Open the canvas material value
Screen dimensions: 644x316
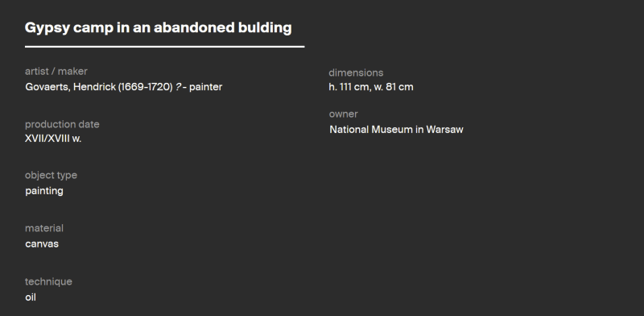(x=42, y=244)
